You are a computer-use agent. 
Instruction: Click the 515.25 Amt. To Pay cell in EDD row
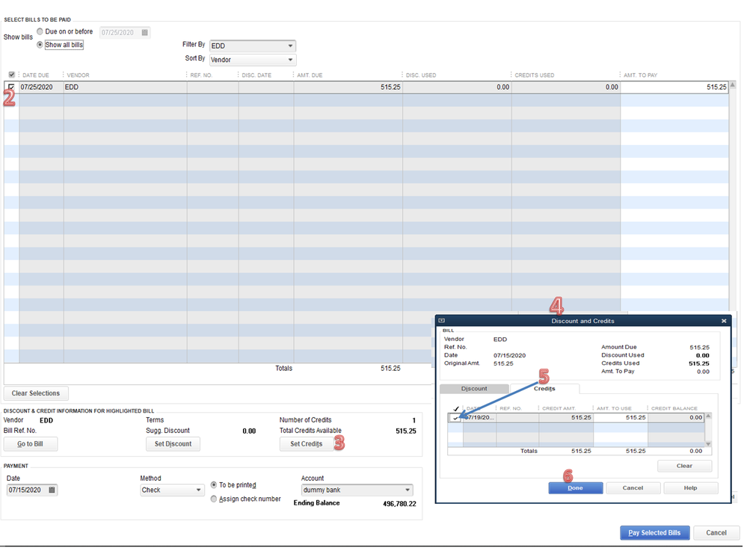pos(674,87)
